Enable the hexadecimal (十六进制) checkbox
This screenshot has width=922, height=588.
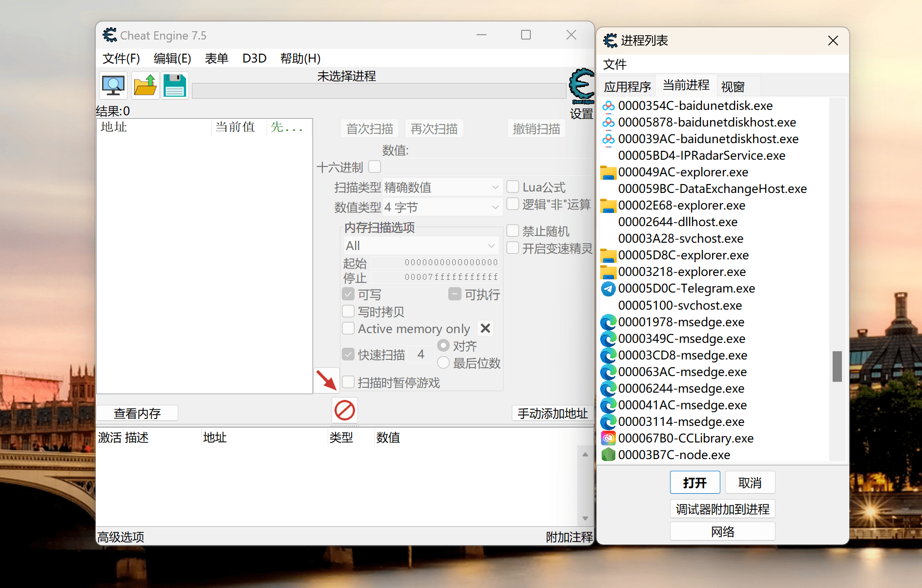(375, 167)
